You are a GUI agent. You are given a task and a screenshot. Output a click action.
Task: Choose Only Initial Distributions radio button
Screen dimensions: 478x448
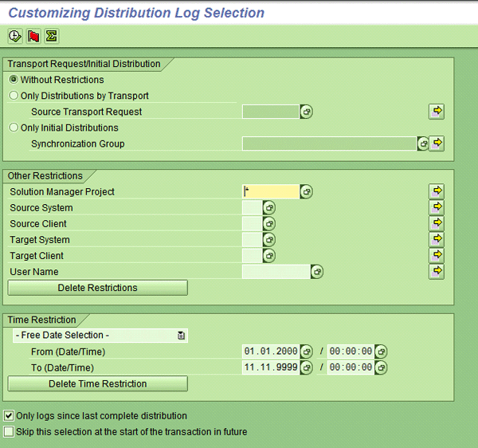click(x=14, y=128)
